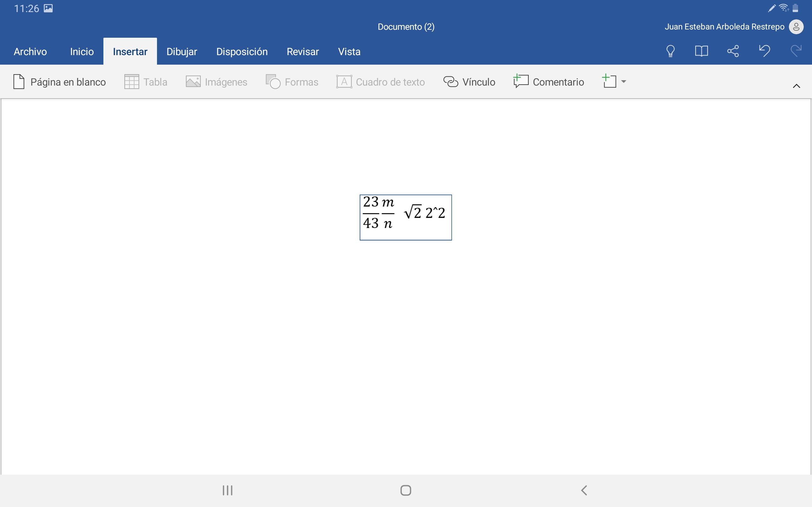Insert a link with Vínculo

(469, 82)
